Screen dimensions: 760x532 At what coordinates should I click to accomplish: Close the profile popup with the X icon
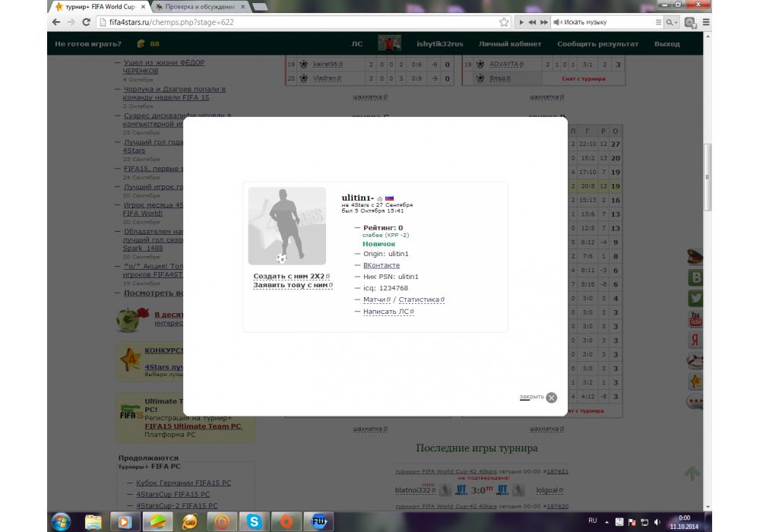point(551,397)
